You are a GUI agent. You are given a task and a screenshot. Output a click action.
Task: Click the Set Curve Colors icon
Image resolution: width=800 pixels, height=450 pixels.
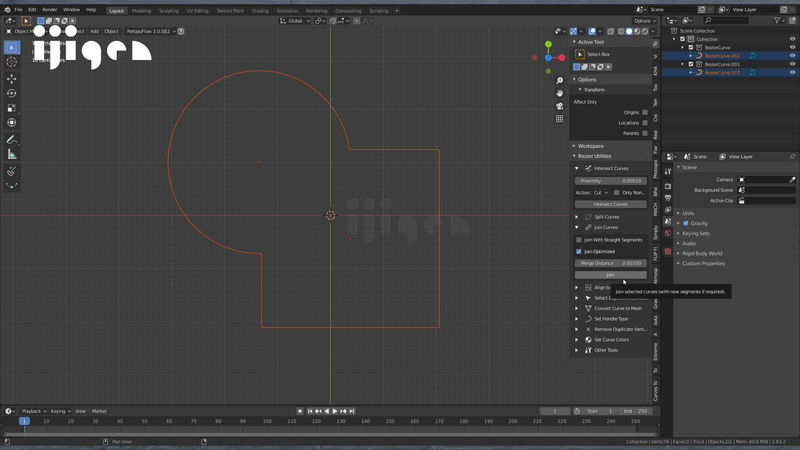click(x=588, y=340)
